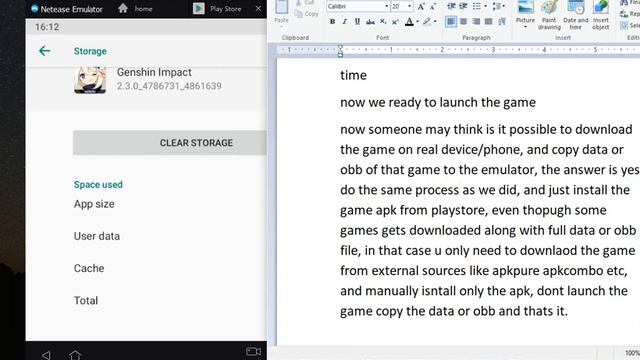Open the bullet list style dropdown

pyautogui.click(x=485, y=6)
